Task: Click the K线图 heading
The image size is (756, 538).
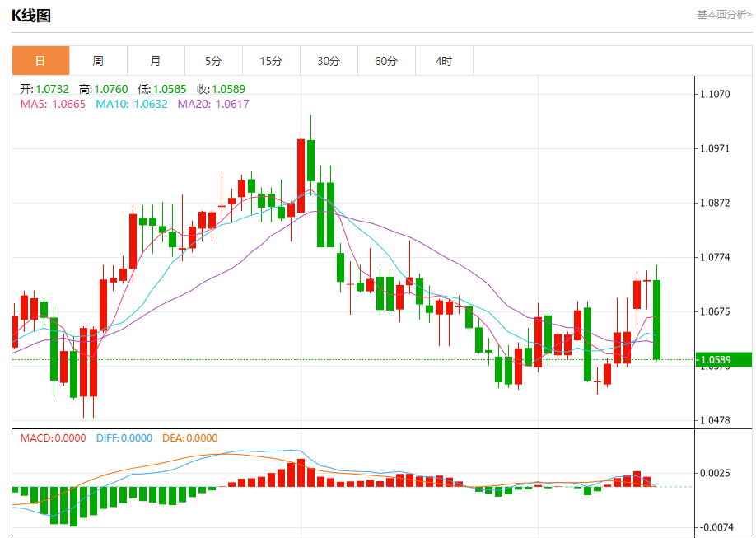Action: pos(31,16)
